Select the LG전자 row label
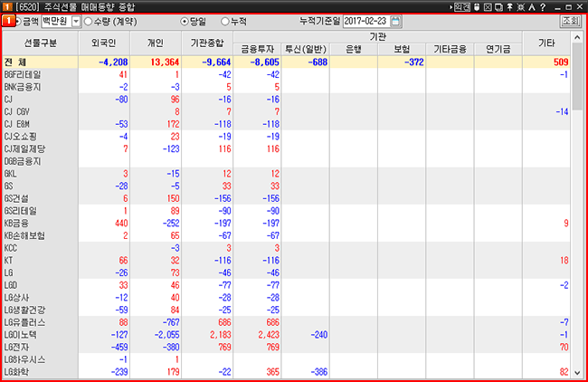 (16, 347)
